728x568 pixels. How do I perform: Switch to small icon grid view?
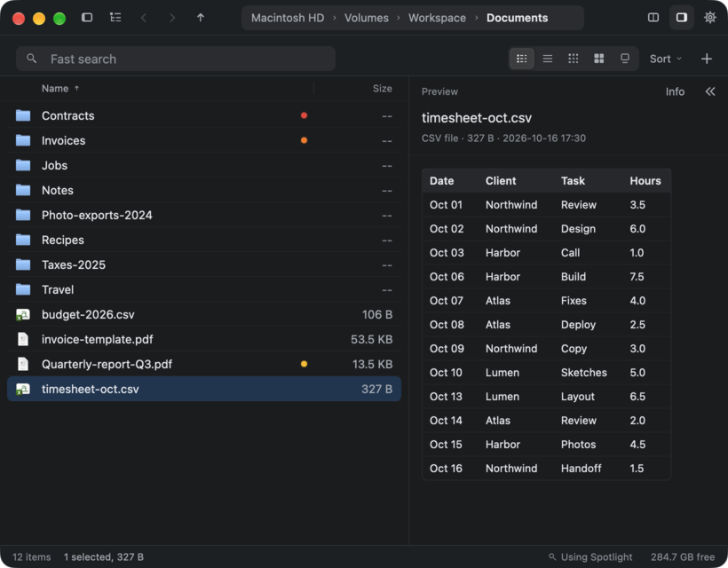click(x=574, y=59)
